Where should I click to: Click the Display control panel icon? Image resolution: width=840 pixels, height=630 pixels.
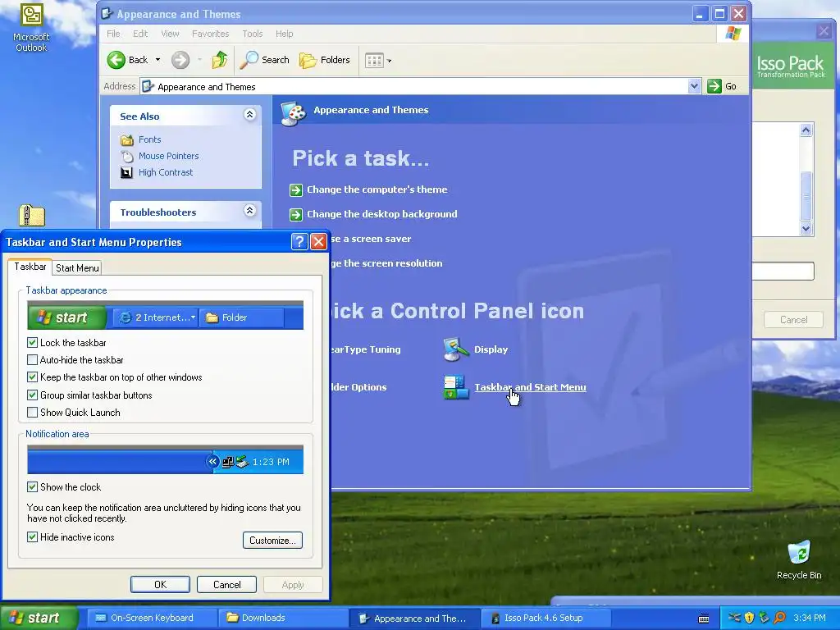(x=456, y=349)
